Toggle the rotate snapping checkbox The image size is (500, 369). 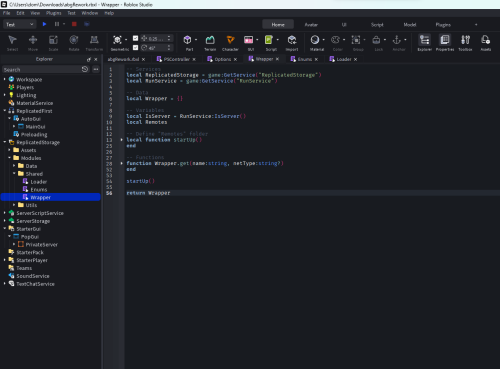pyautogui.click(x=135, y=47)
